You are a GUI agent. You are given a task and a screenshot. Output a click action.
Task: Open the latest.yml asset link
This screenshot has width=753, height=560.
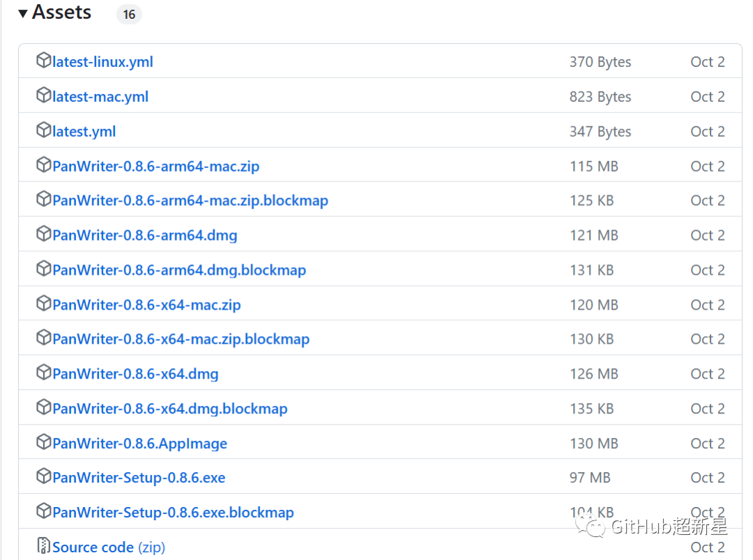pyautogui.click(x=84, y=132)
